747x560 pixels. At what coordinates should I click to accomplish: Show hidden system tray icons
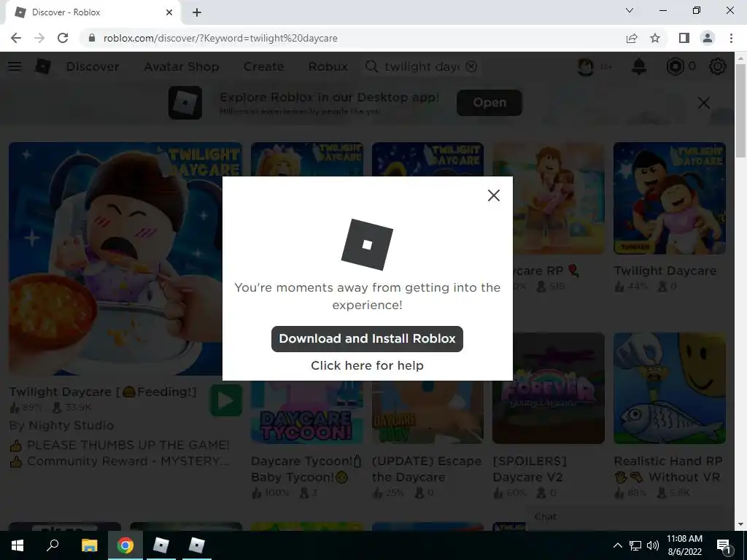pos(617,545)
